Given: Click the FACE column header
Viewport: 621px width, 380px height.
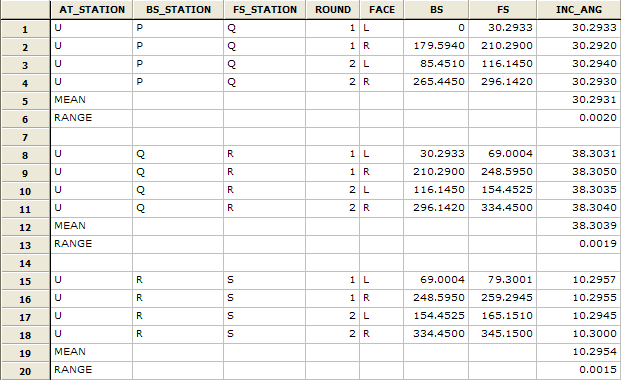Looking at the screenshot, I should [382, 10].
